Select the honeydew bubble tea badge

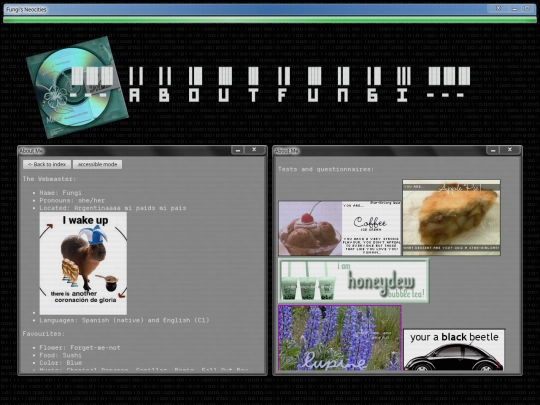coord(354,281)
